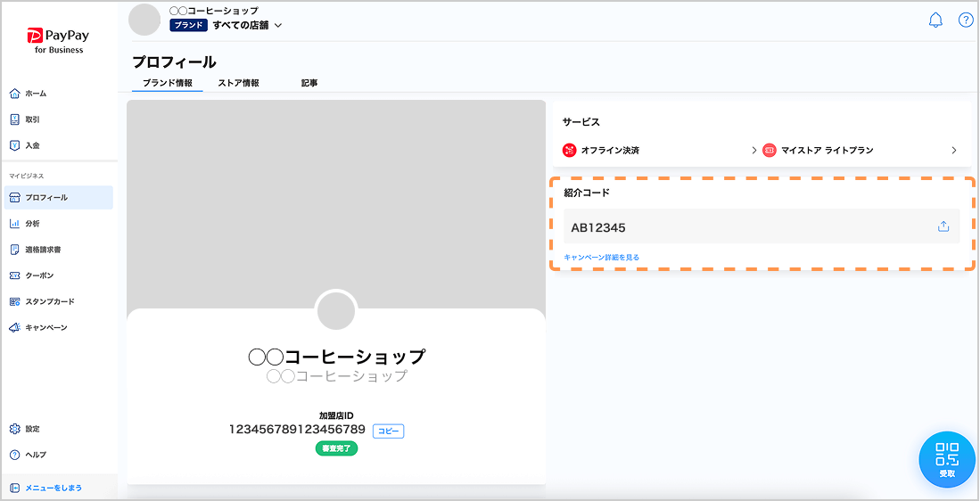This screenshot has width=980, height=501.
Task: Open the QR code 受取 floating button
Action: [947, 459]
